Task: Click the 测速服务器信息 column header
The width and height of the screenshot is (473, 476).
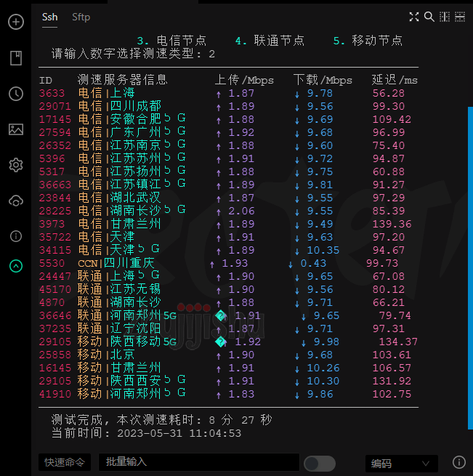Action: click(x=123, y=80)
